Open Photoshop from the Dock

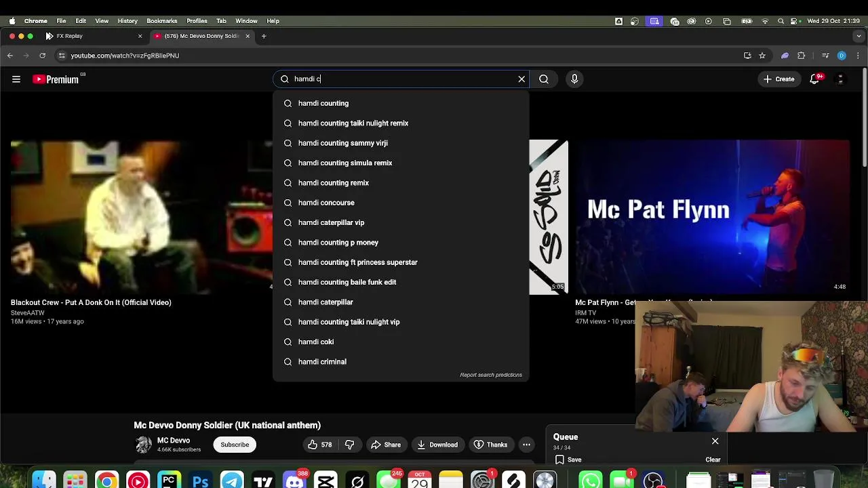201,481
